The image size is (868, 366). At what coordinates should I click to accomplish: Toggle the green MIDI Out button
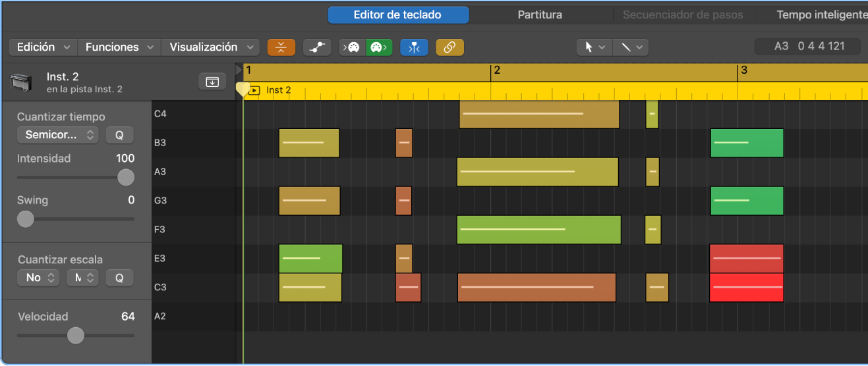pos(379,47)
